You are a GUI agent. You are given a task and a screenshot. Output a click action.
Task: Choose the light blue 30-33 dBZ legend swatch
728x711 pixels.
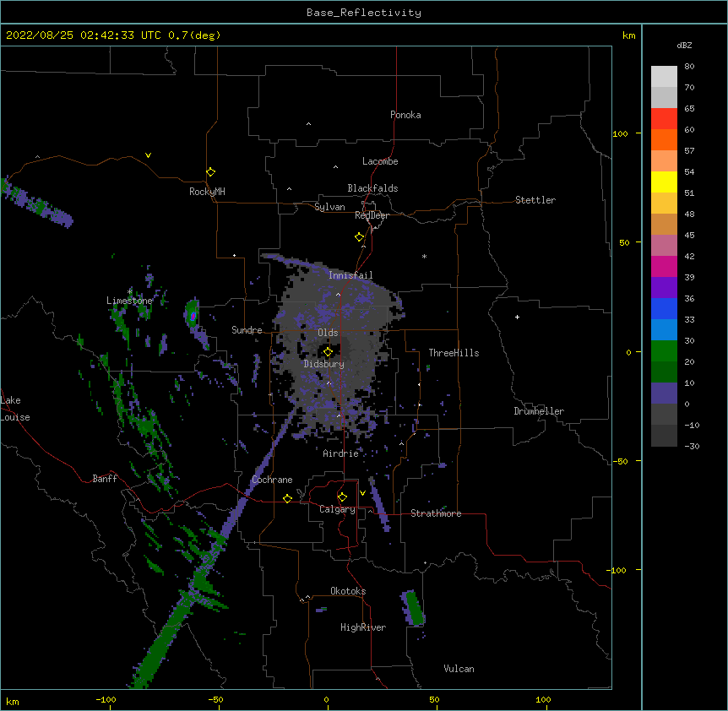[x=664, y=330]
